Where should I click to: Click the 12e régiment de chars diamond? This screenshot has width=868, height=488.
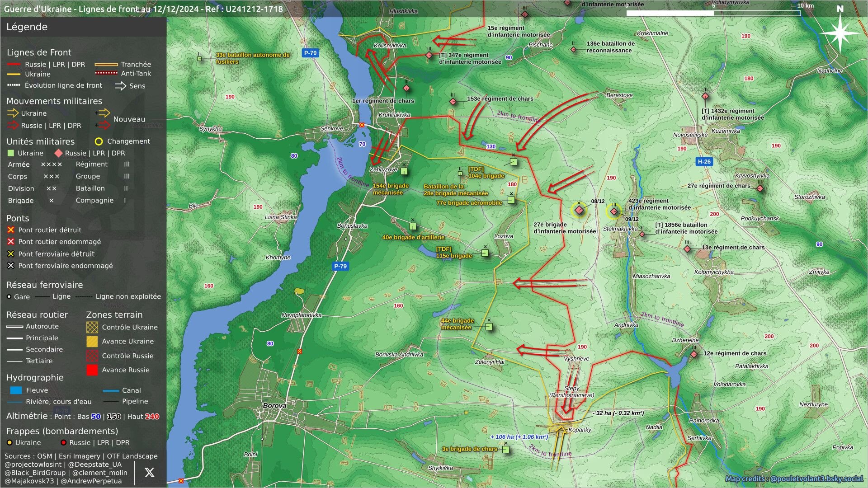click(x=694, y=355)
